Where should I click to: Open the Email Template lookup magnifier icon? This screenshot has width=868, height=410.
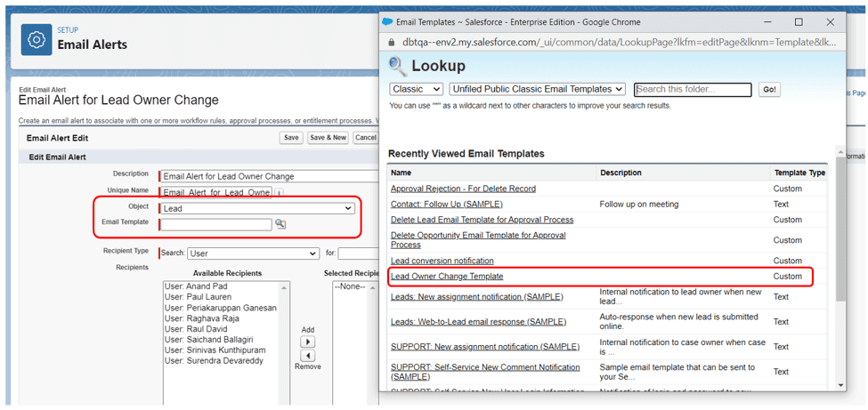tap(280, 224)
